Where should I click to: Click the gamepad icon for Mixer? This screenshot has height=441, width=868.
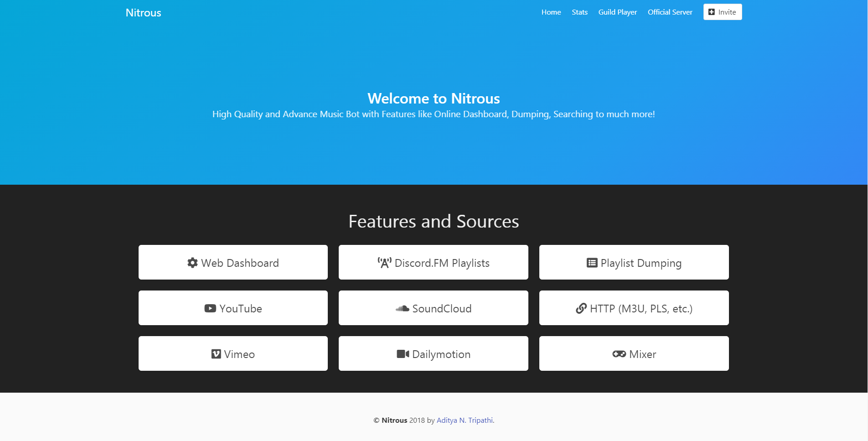pyautogui.click(x=619, y=354)
